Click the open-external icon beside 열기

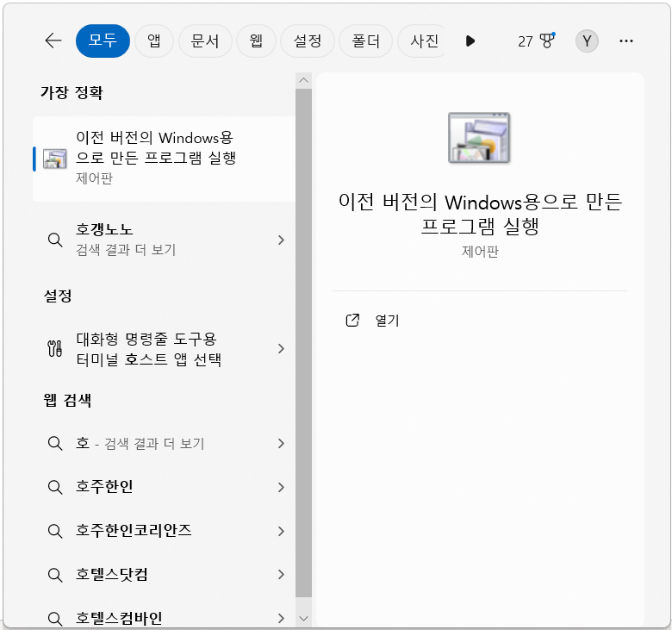pyautogui.click(x=352, y=320)
